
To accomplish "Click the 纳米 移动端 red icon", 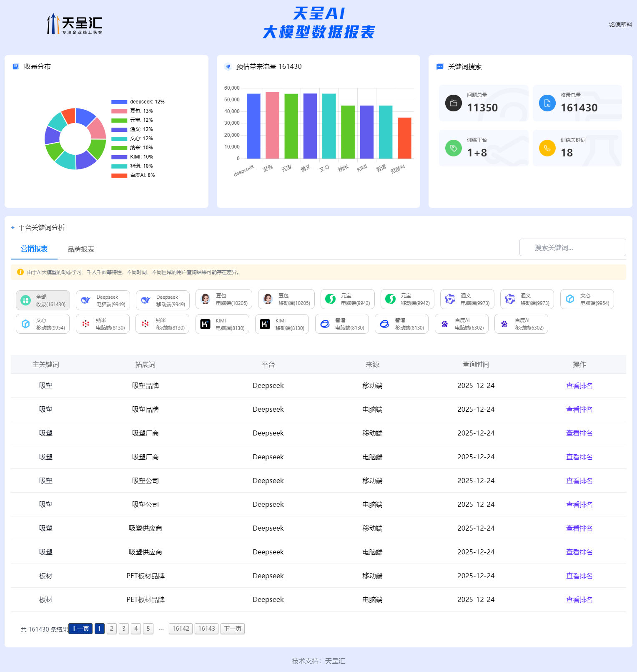I will coord(145,324).
